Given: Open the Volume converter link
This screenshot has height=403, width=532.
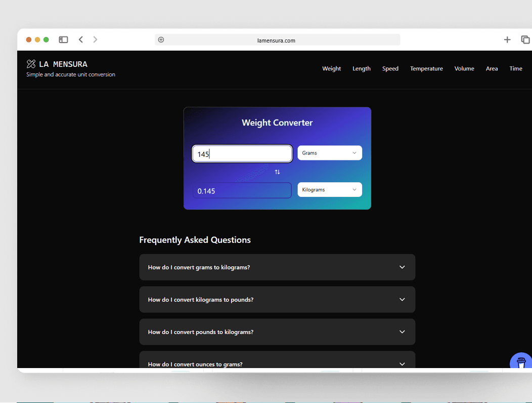Looking at the screenshot, I should (464, 69).
